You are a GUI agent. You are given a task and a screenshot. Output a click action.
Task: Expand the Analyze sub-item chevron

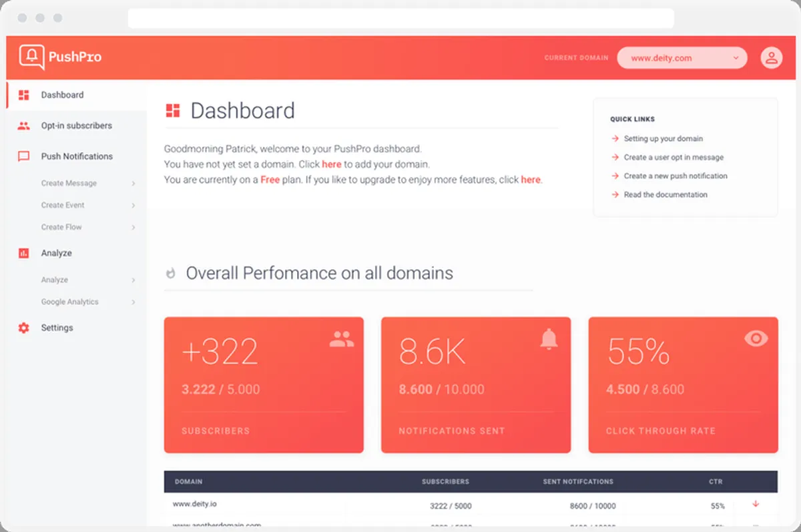click(x=133, y=280)
